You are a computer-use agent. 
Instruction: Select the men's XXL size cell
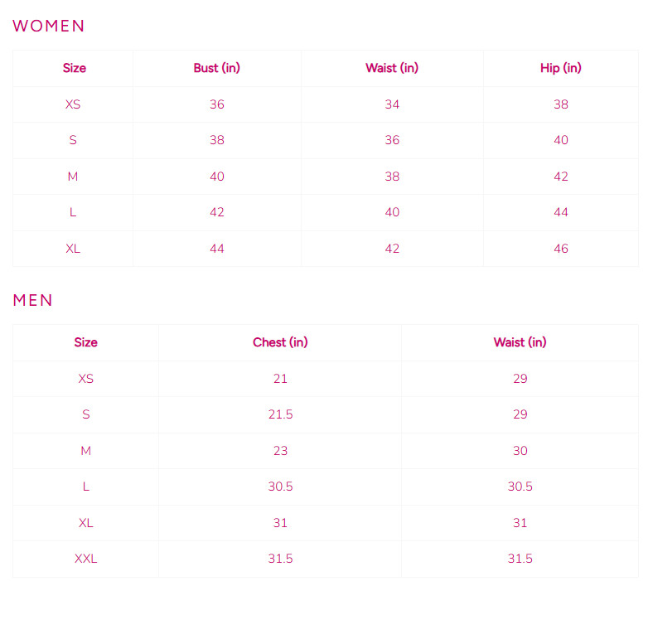coord(85,559)
